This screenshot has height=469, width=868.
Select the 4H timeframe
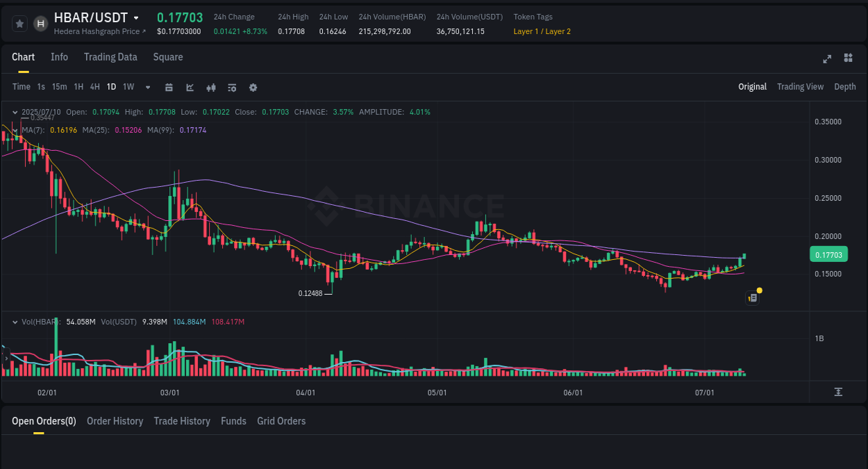[x=94, y=87]
